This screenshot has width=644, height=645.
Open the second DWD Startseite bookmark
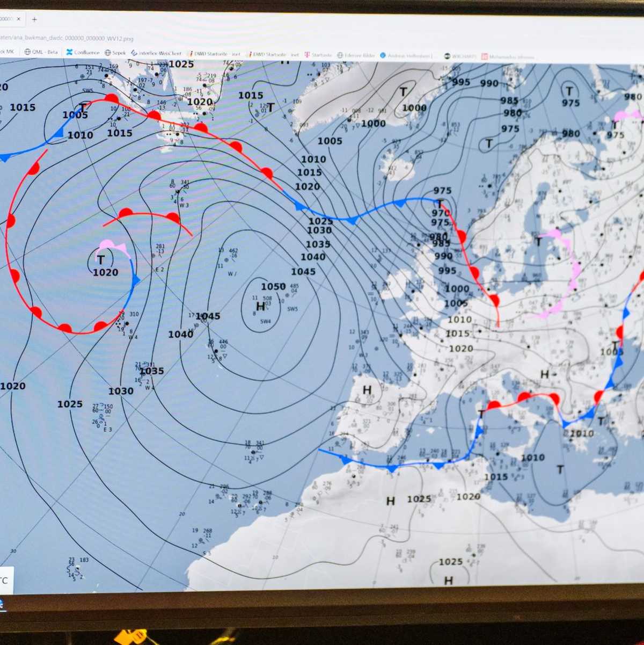pyautogui.click(x=272, y=54)
